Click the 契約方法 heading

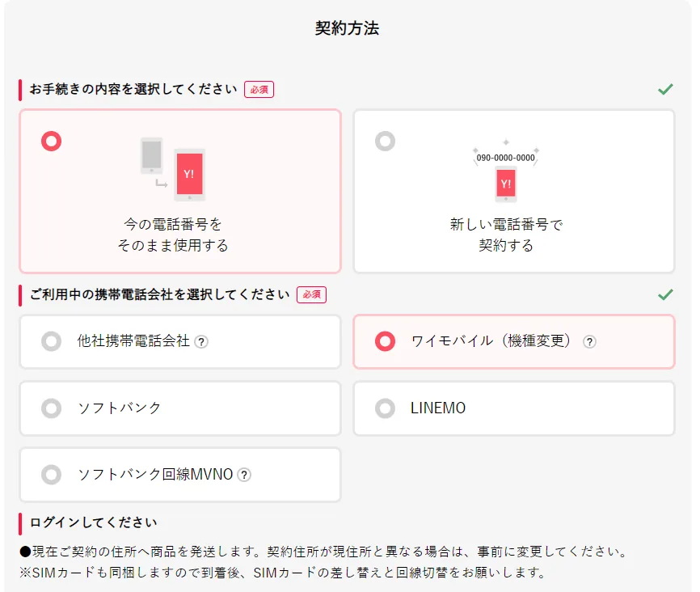click(x=347, y=28)
